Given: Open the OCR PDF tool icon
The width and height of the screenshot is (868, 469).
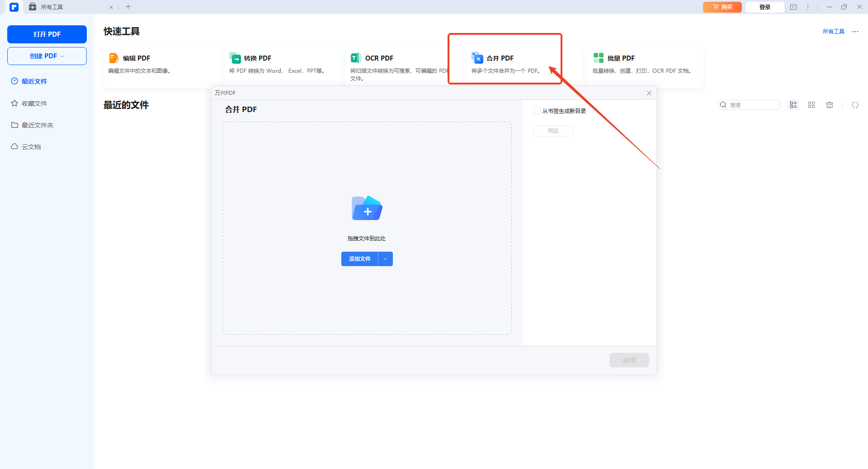Looking at the screenshot, I should point(355,58).
